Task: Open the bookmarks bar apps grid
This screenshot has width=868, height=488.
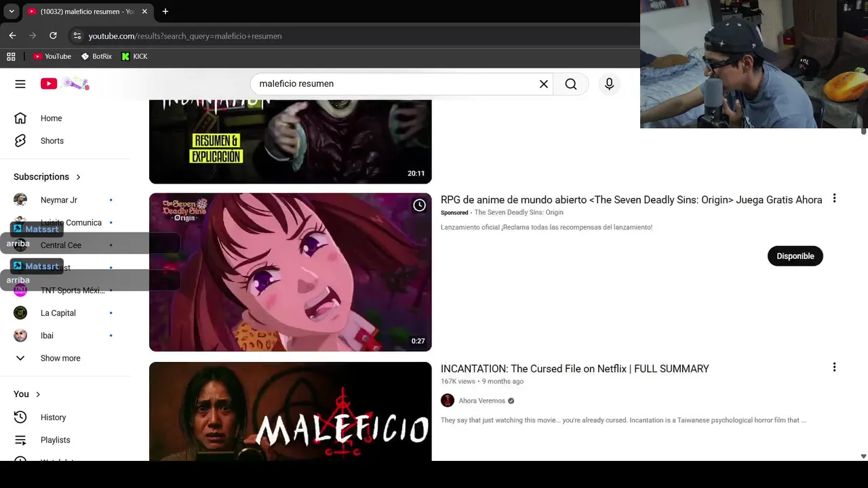Action: pos(11,56)
